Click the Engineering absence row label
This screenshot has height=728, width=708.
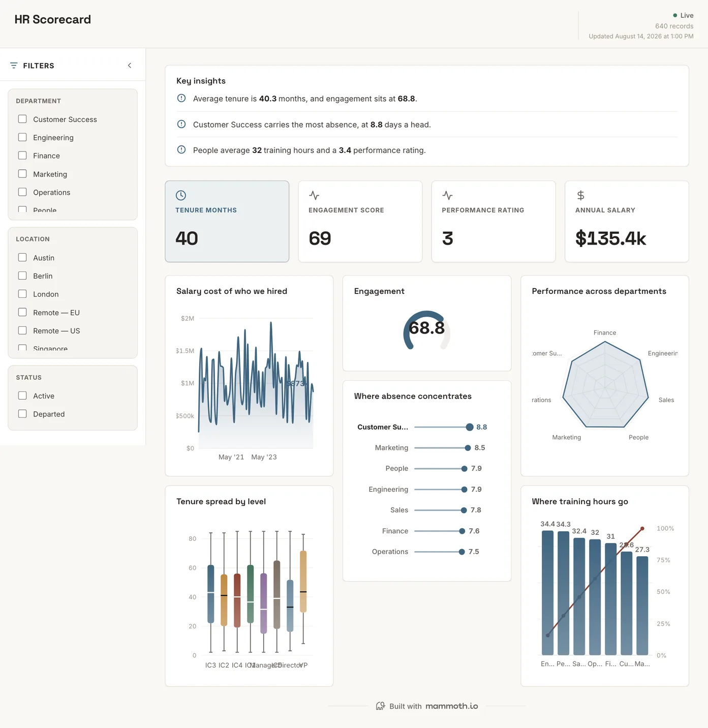(x=388, y=489)
